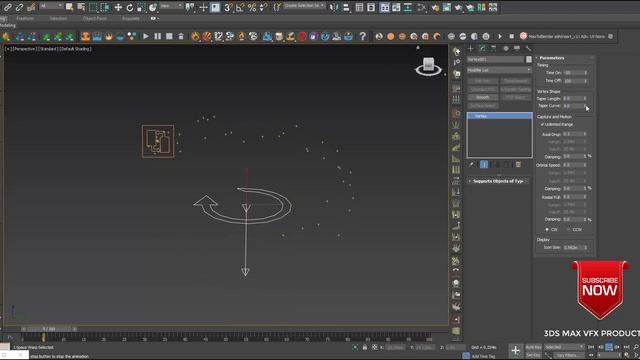Screen dimensions: 640x360
Task: Click the plugin toolbar play button
Action: [146, 36]
